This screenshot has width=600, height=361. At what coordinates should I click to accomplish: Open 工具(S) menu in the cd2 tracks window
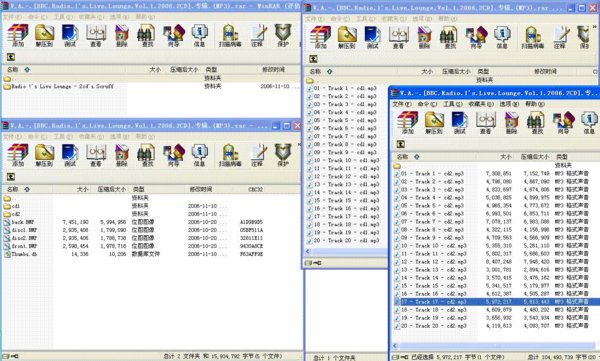point(453,104)
